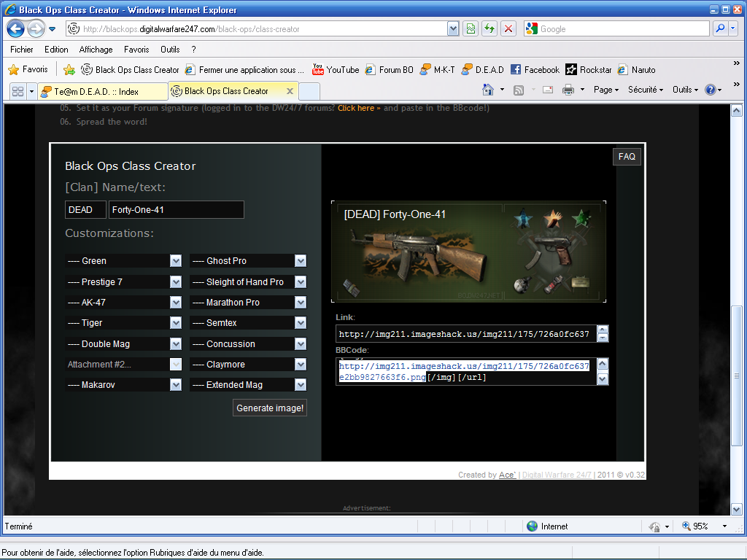Open the Favoris star center button
This screenshot has height=560, width=747.
[x=28, y=69]
